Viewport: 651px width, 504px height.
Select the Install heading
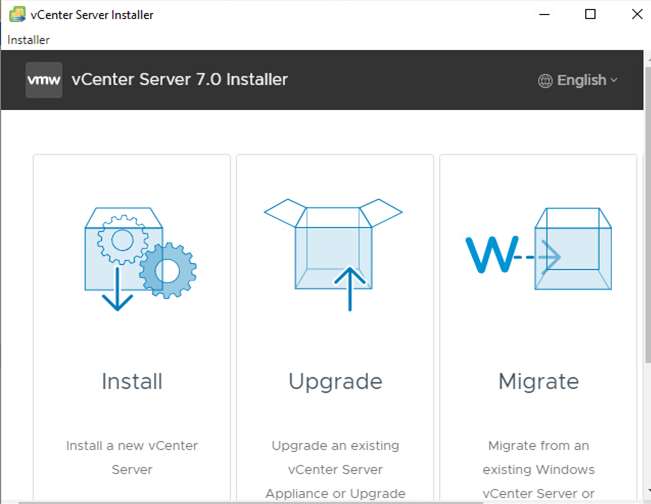pos(132,381)
